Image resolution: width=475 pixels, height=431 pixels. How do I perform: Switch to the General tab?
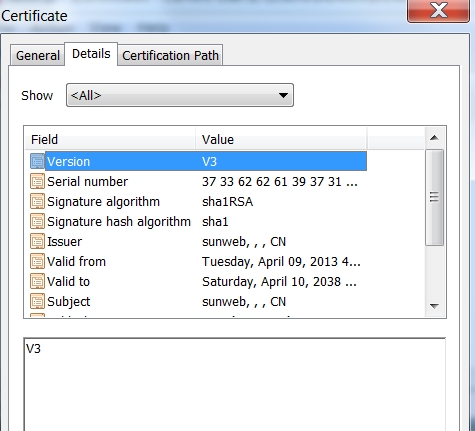coord(37,55)
